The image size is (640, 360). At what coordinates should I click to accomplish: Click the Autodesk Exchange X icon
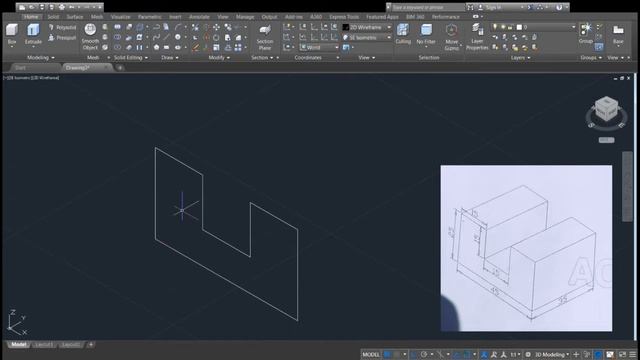[529, 7]
